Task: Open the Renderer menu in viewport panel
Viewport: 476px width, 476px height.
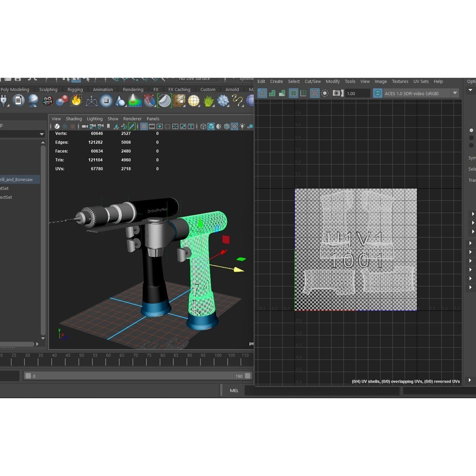Action: click(133, 119)
